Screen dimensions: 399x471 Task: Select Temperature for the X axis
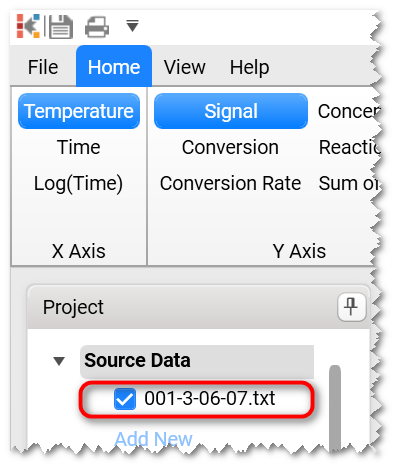79,111
